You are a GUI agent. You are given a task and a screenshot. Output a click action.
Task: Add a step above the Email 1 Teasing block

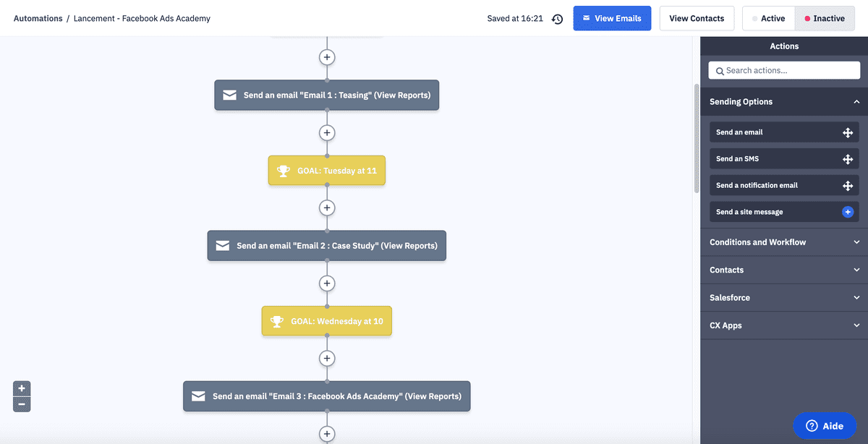327,57
